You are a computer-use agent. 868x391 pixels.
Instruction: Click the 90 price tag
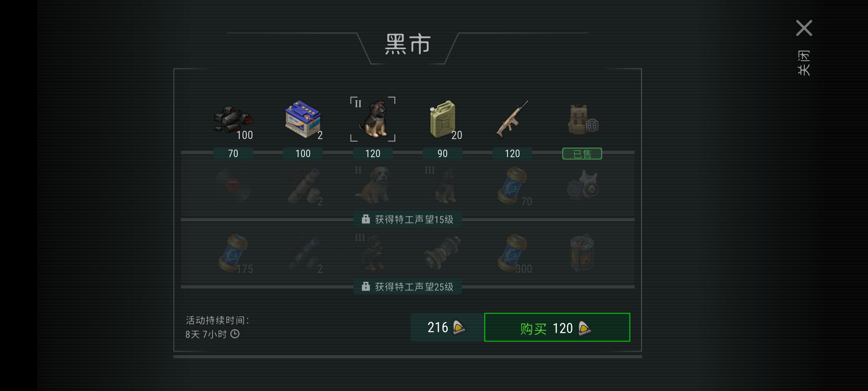pos(442,153)
